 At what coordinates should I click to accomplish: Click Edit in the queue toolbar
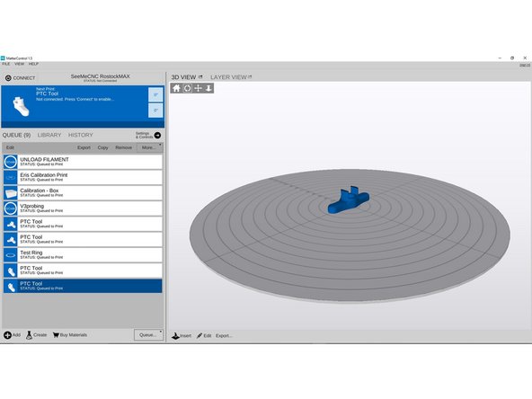click(x=10, y=147)
